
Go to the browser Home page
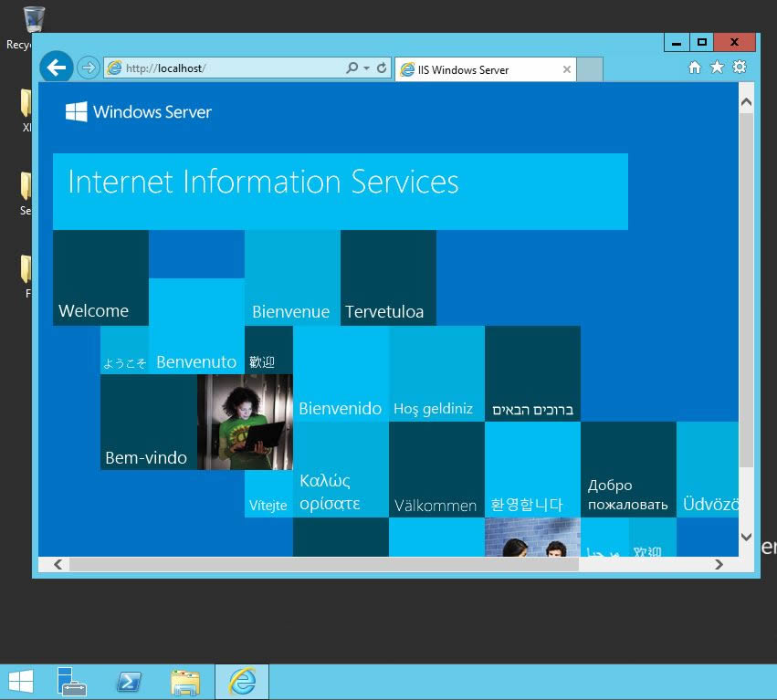click(x=695, y=68)
